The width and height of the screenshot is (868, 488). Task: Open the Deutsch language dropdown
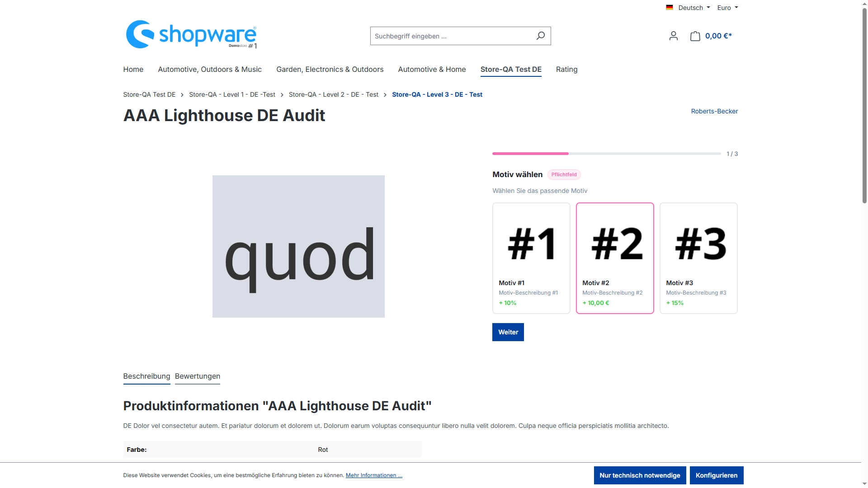(x=688, y=8)
